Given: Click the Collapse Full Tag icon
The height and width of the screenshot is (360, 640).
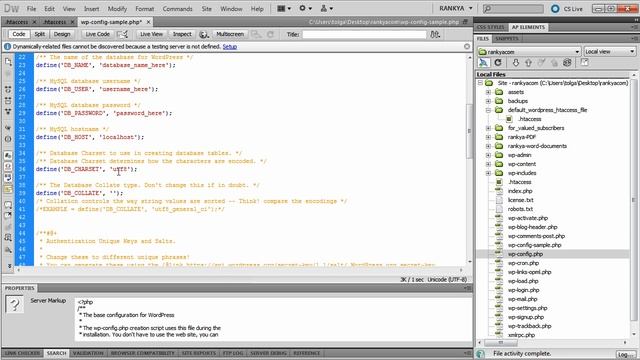Looking at the screenshot, I should pyautogui.click(x=8, y=89).
